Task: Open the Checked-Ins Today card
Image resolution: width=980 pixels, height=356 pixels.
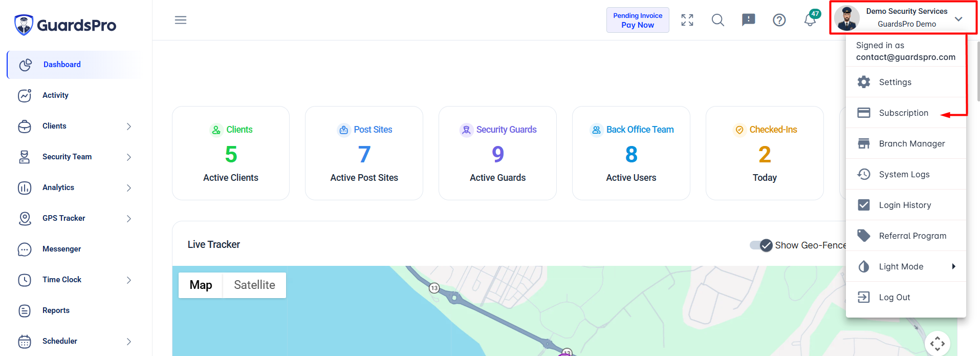Action: pos(765,153)
